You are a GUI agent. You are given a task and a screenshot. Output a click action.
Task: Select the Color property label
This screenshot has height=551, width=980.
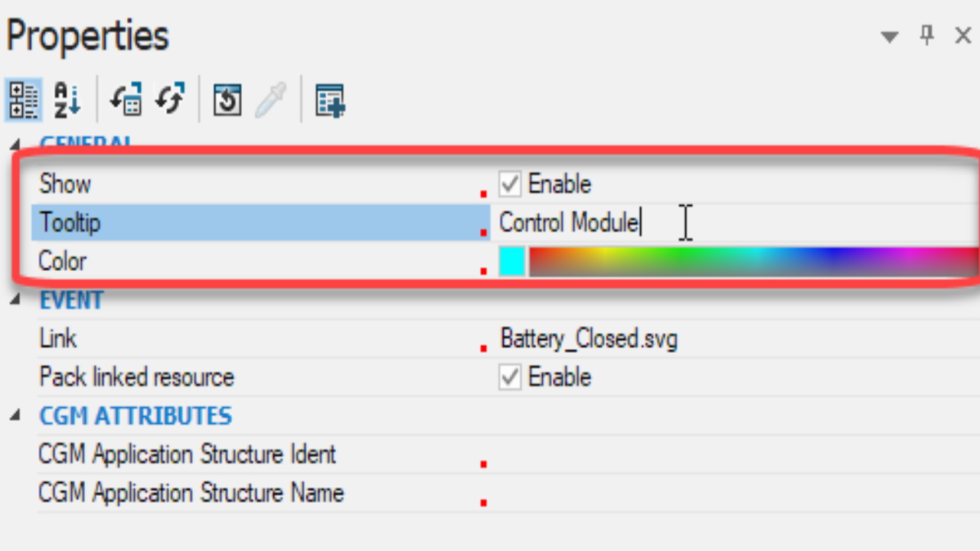tap(62, 261)
